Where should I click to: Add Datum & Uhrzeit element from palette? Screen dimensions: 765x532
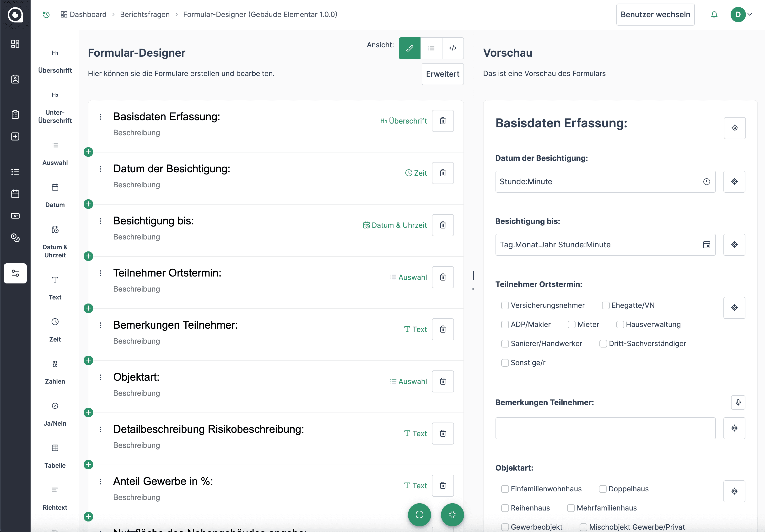55,242
